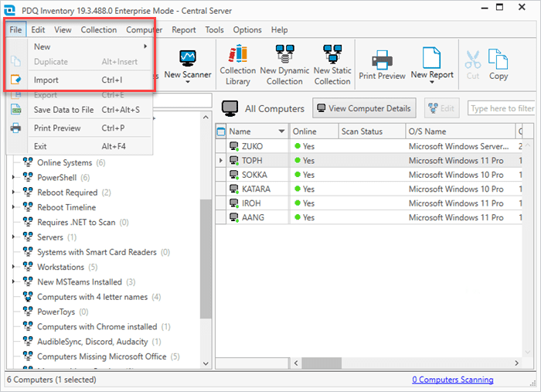The height and width of the screenshot is (392, 541).
Task: Click the Print Preview toolbar icon
Action: tap(382, 60)
